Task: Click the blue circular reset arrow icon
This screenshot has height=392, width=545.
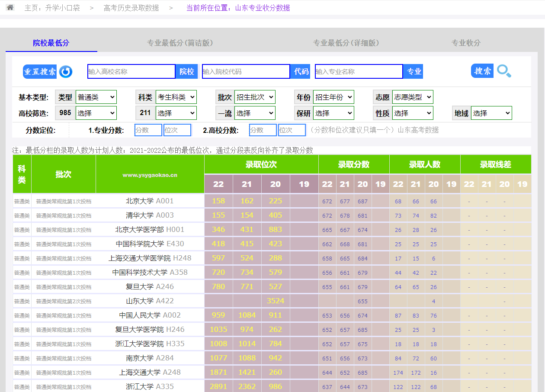Action: tap(66, 72)
